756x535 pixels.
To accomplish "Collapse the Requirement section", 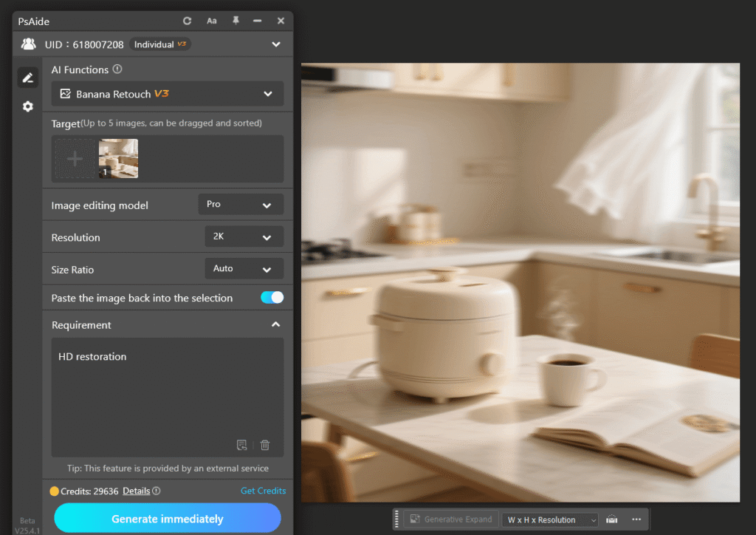I will pos(275,324).
